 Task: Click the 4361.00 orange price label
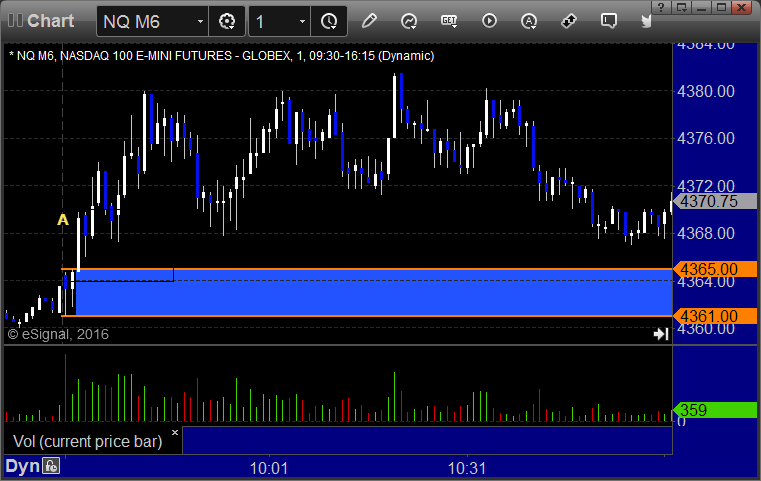click(x=715, y=316)
